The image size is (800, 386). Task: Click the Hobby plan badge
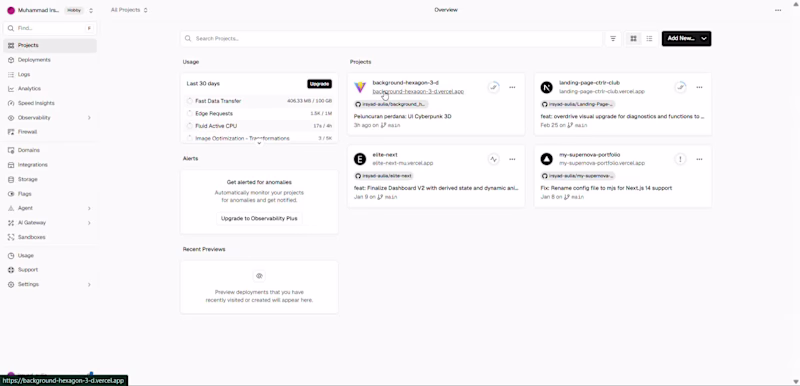74,10
